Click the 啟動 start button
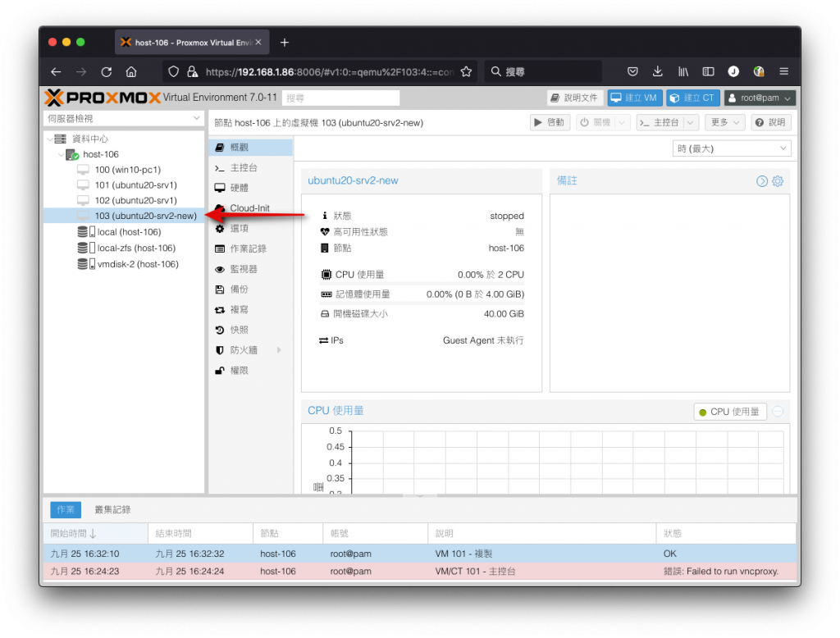This screenshot has width=840, height=638. [x=550, y=123]
